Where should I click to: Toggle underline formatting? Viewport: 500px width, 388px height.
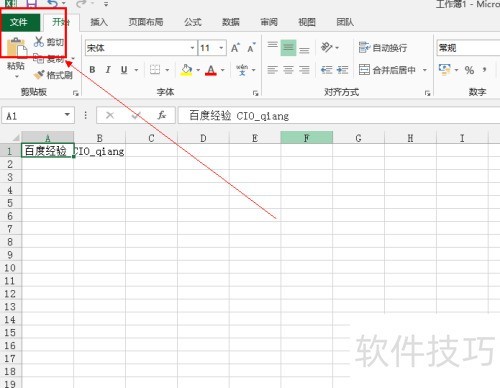(x=124, y=70)
